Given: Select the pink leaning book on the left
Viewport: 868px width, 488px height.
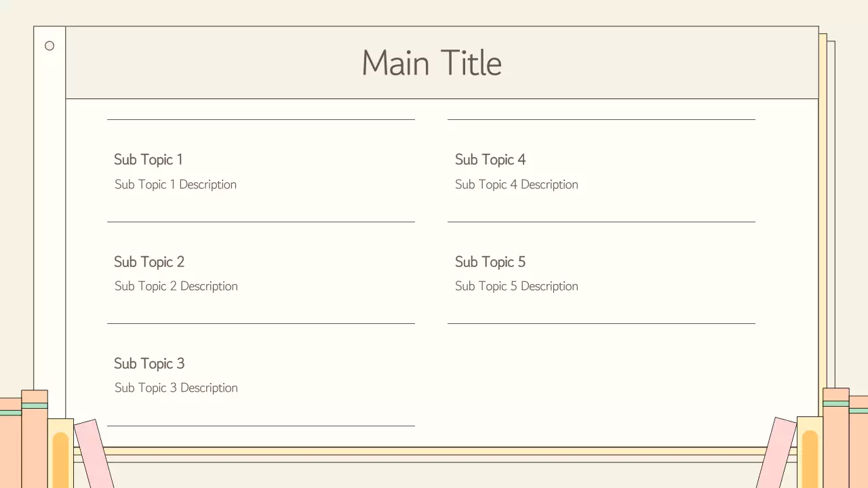Looking at the screenshot, I should pos(94,454).
